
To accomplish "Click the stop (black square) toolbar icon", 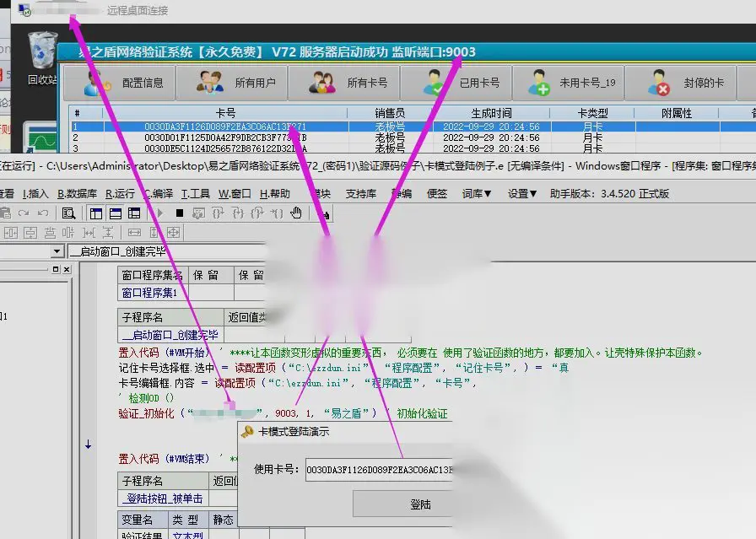I will pos(180,213).
